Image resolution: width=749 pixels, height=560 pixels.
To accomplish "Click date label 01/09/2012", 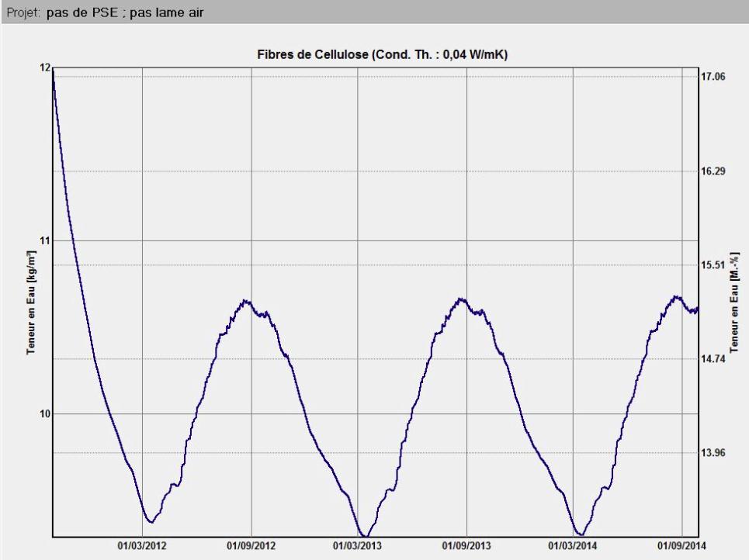I will [x=251, y=546].
